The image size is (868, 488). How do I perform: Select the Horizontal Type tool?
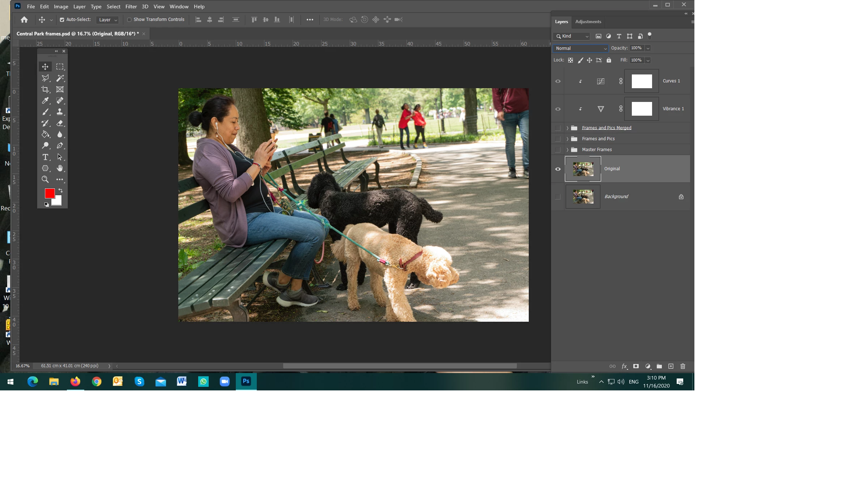tap(45, 157)
